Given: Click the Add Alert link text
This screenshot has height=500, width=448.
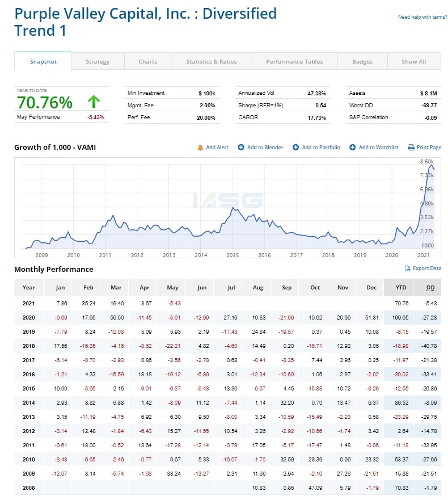Looking at the screenshot, I should pyautogui.click(x=217, y=148).
